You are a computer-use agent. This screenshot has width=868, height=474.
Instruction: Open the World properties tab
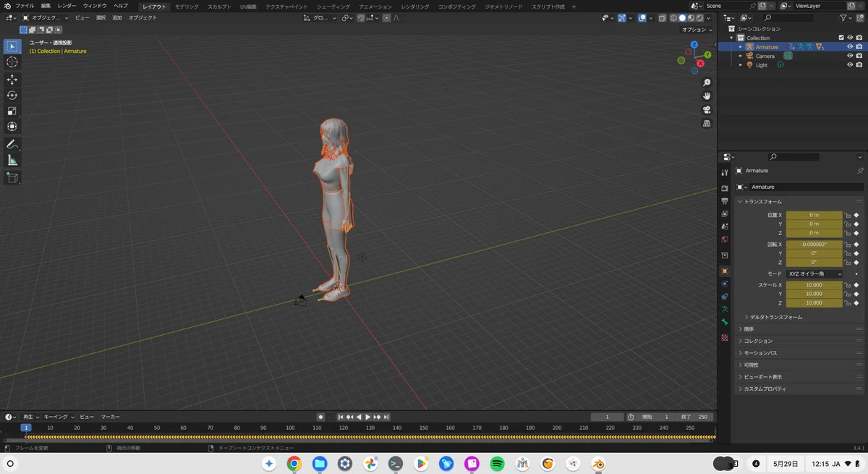point(725,240)
